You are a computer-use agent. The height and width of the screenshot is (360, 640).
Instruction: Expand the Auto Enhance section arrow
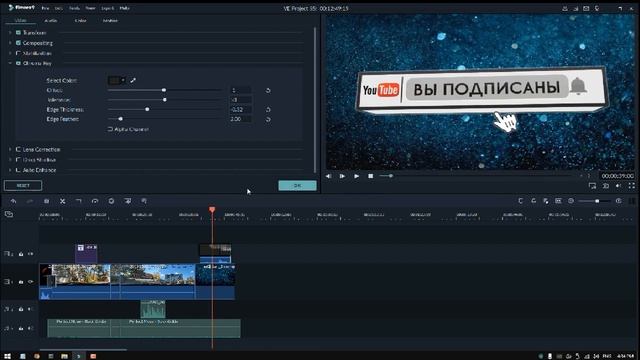10,170
